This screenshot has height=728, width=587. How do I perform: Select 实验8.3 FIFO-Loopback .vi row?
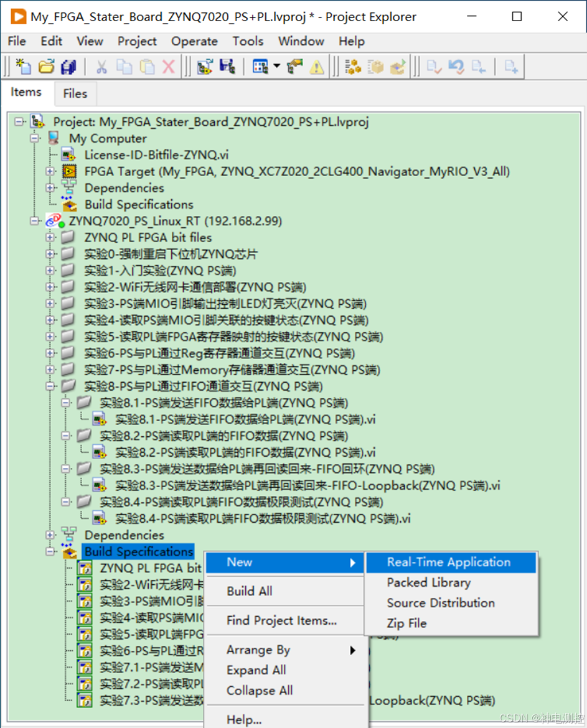coord(308,485)
